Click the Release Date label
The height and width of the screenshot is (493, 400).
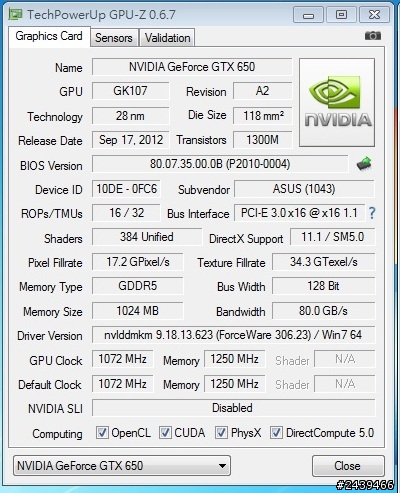[50, 141]
